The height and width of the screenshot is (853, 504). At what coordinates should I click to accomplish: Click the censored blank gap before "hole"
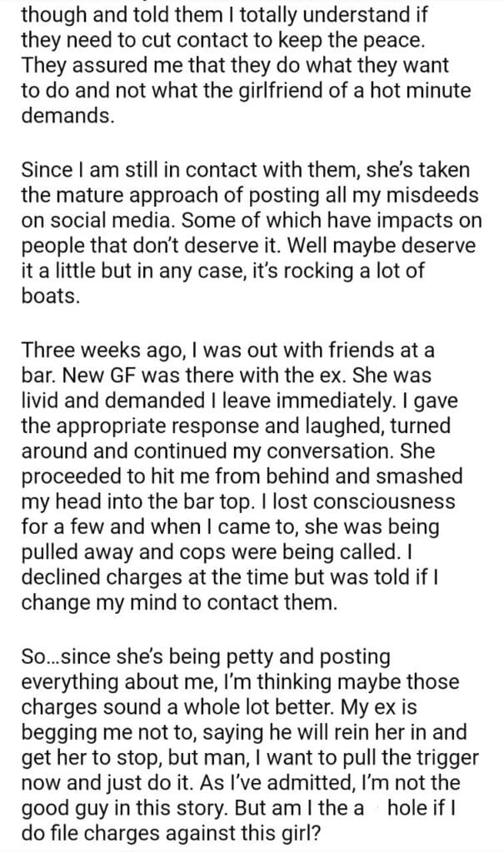(379, 811)
